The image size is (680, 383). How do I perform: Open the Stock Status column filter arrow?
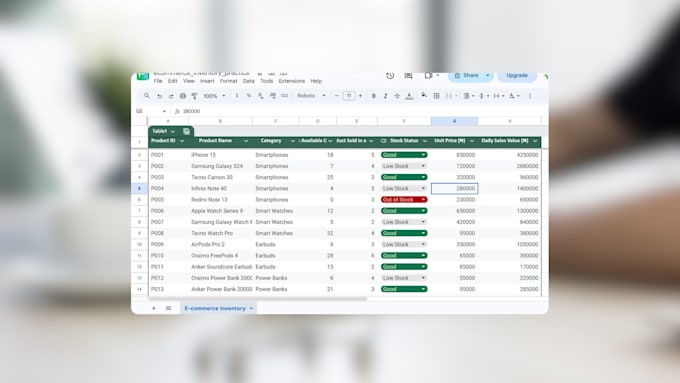(425, 141)
